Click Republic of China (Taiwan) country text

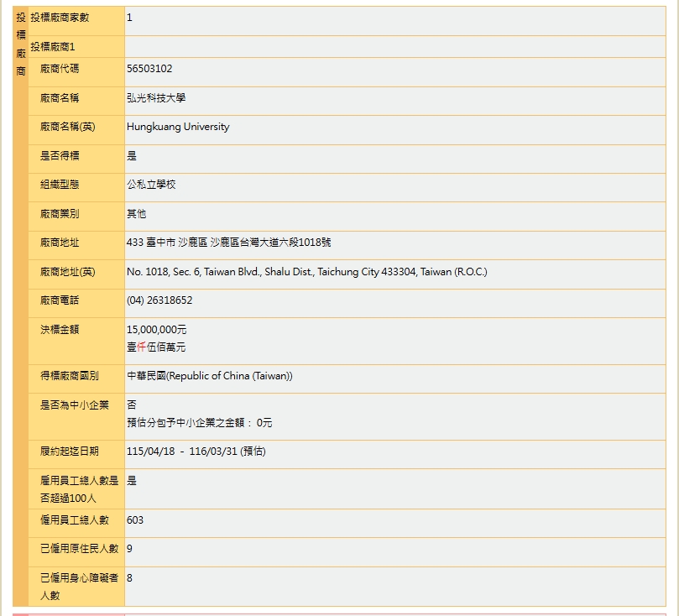click(231, 376)
